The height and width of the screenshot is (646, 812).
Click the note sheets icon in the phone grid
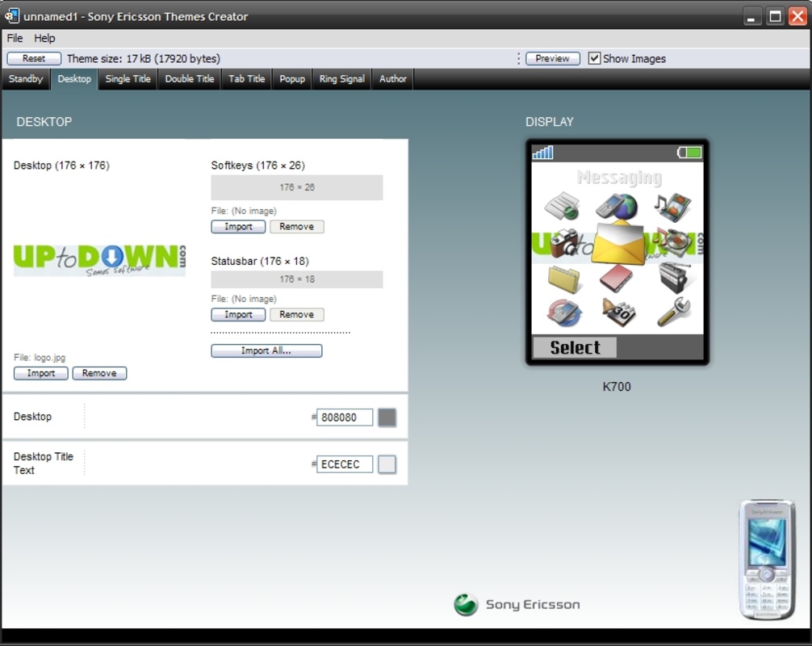562,206
